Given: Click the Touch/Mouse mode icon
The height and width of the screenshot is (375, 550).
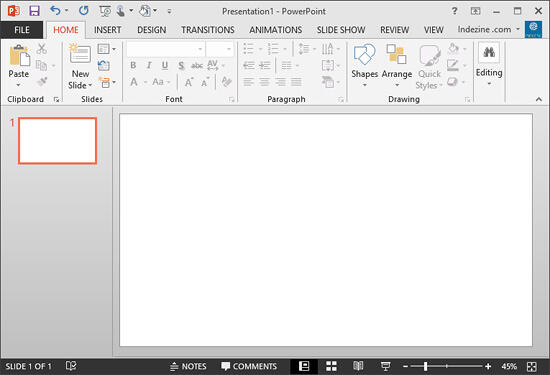Looking at the screenshot, I should point(120,11).
